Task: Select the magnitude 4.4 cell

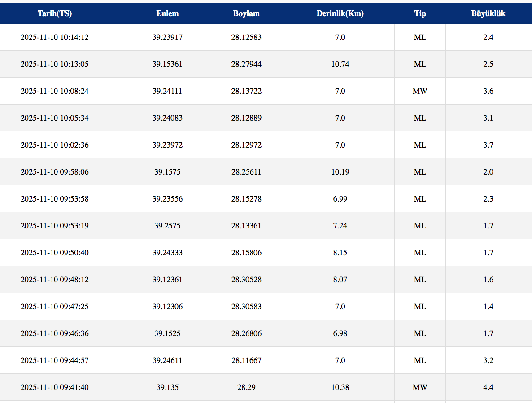Action: point(488,387)
